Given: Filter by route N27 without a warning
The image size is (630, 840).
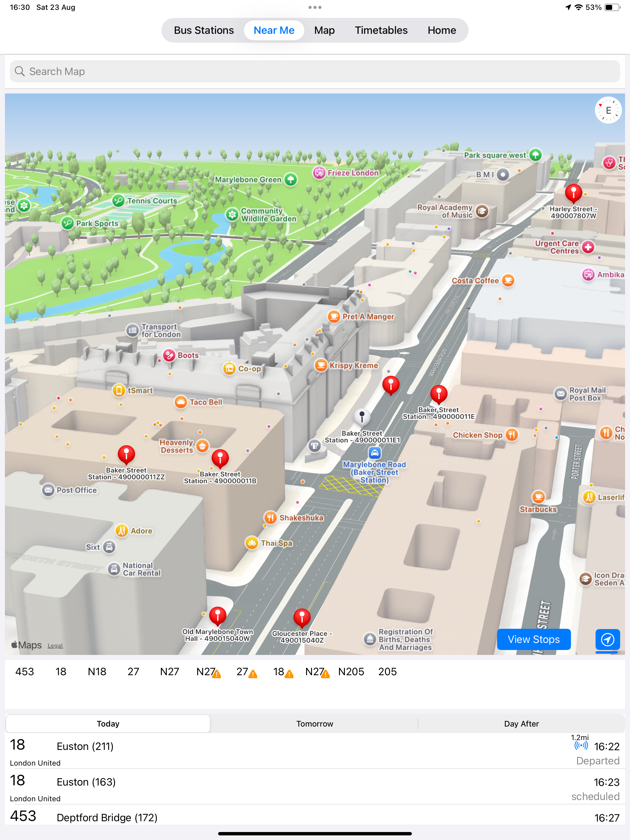Looking at the screenshot, I should click(169, 672).
